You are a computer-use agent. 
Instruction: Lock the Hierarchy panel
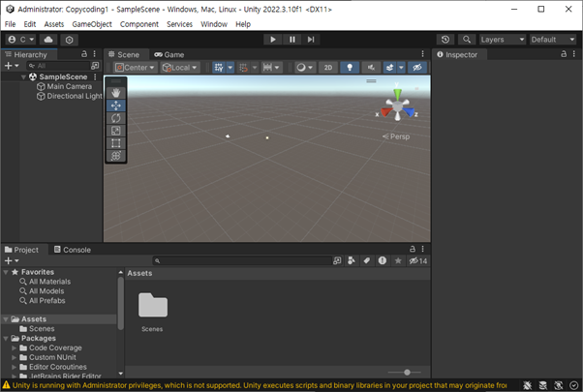point(84,54)
